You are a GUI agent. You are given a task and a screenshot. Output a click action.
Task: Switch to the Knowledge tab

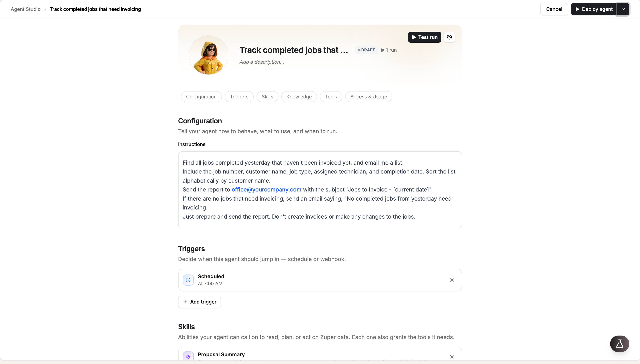[299, 97]
